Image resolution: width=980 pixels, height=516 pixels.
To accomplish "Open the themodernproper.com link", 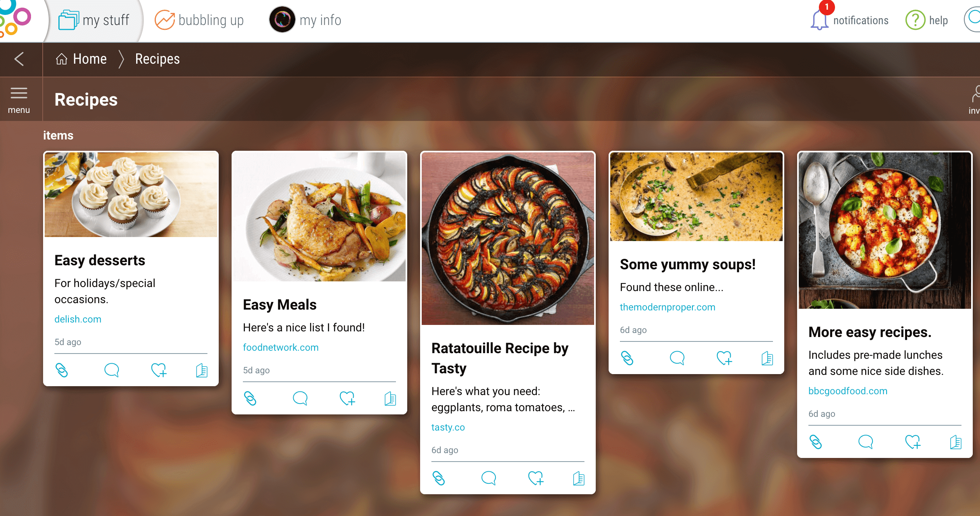I will coord(667,307).
